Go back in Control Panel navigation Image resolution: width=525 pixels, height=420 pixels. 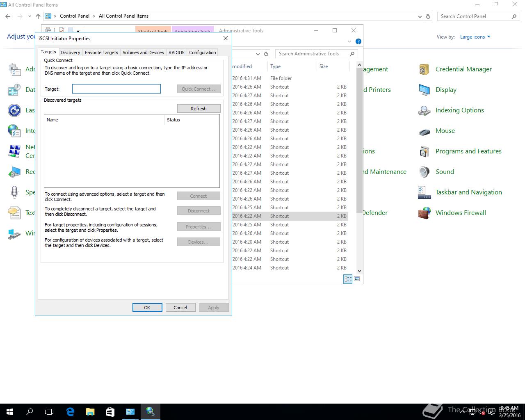tap(8, 16)
